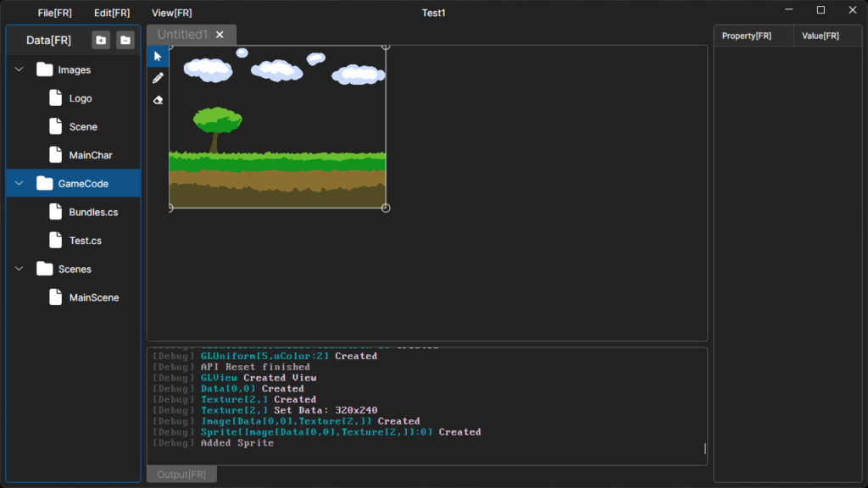The image size is (868, 488).
Task: Open the File[FR] menu
Action: 54,13
